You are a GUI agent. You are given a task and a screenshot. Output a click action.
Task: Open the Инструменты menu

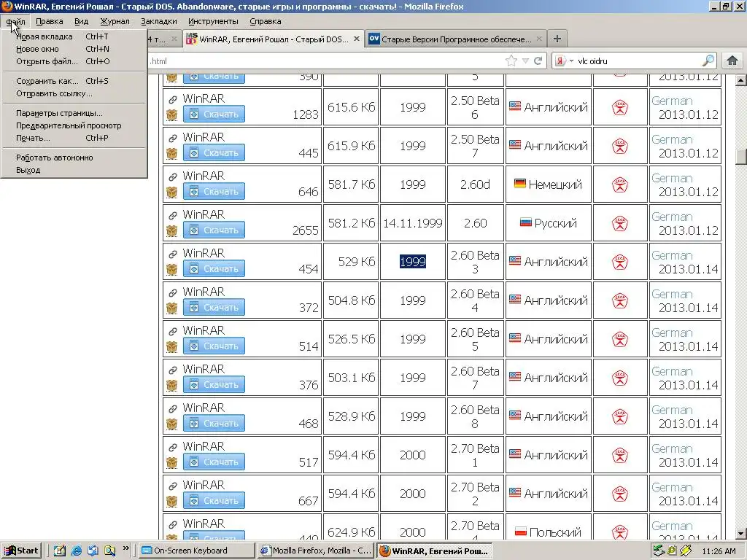pyautogui.click(x=213, y=21)
